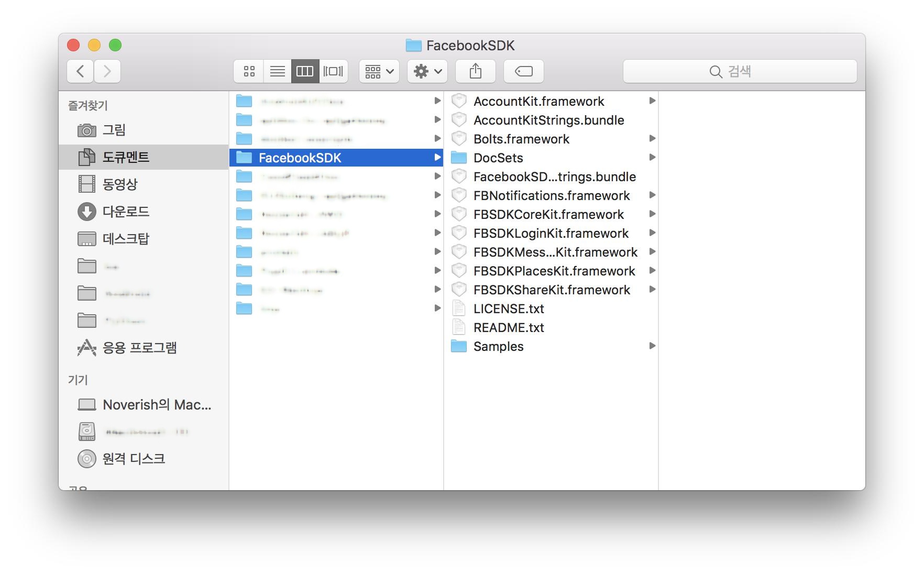Screen dimensions: 924x574
Task: Select the LICENSE.txt file
Action: click(x=509, y=309)
